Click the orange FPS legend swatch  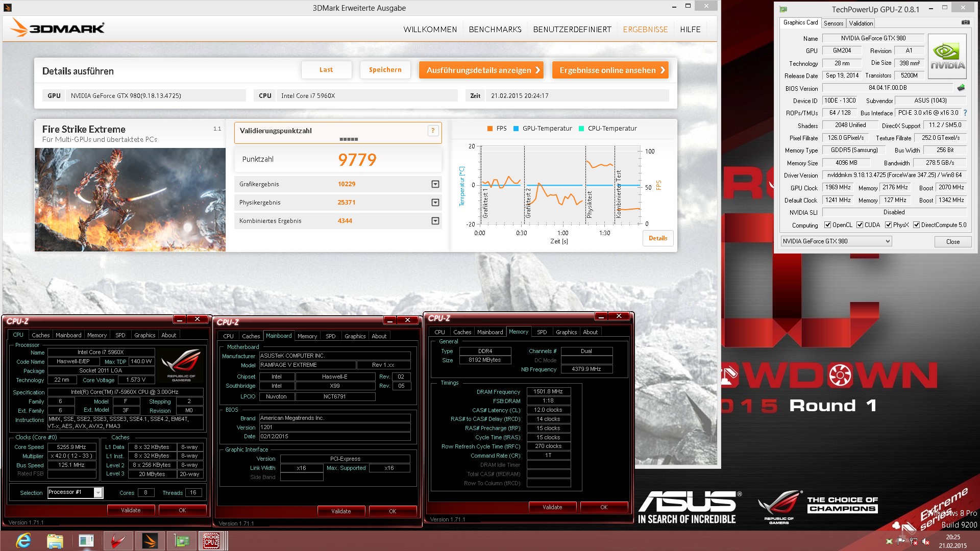(490, 129)
